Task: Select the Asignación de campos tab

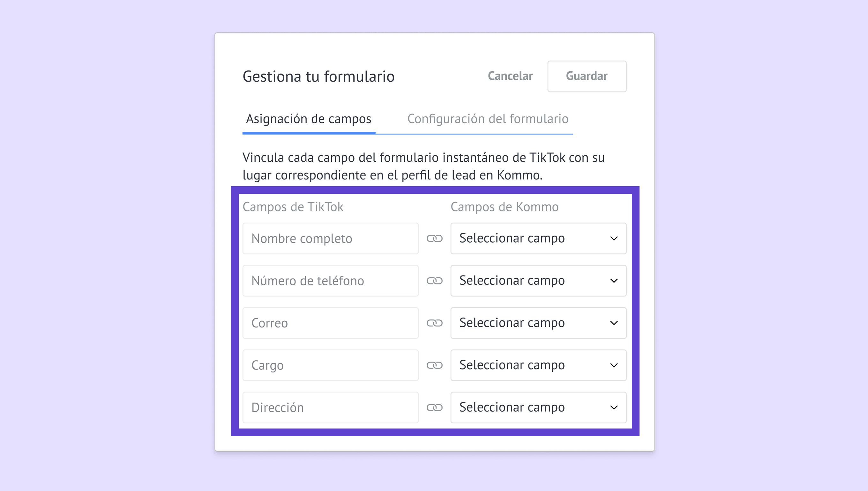Action: (309, 119)
